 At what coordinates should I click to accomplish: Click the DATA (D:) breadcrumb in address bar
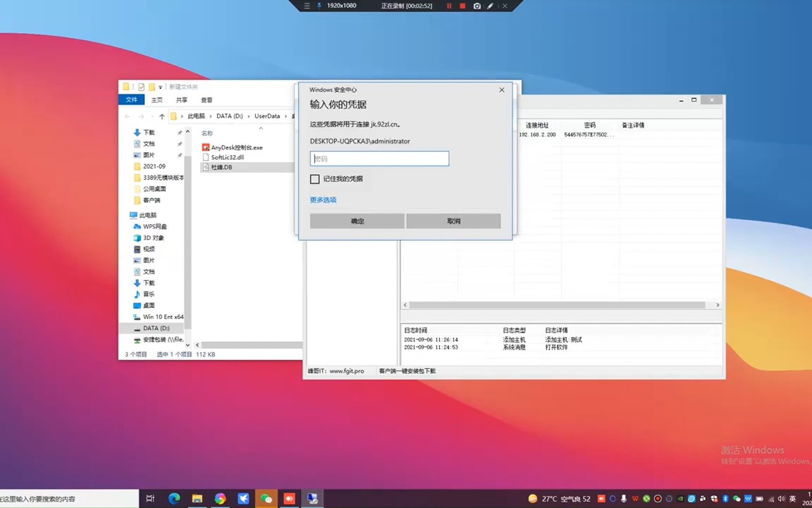click(229, 116)
